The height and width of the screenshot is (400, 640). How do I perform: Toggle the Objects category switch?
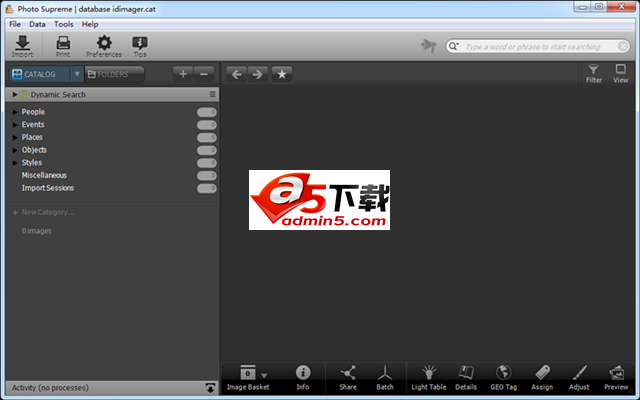point(207,150)
